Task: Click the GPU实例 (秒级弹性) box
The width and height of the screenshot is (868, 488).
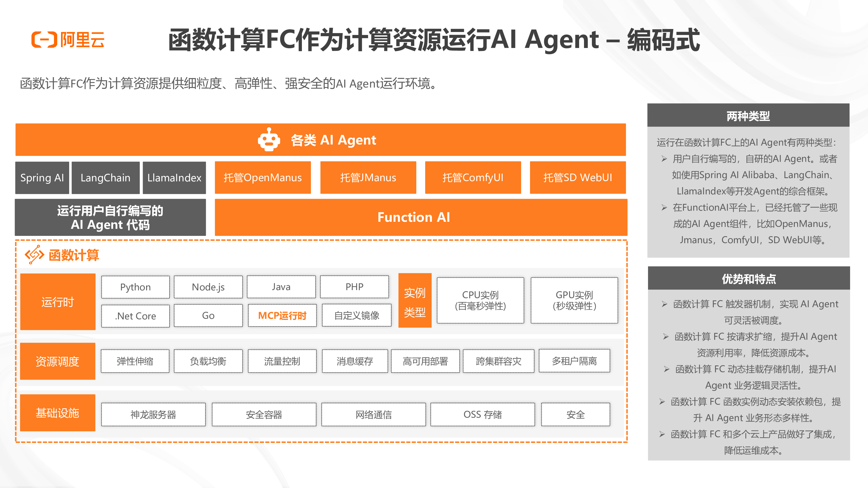Action: tap(575, 300)
